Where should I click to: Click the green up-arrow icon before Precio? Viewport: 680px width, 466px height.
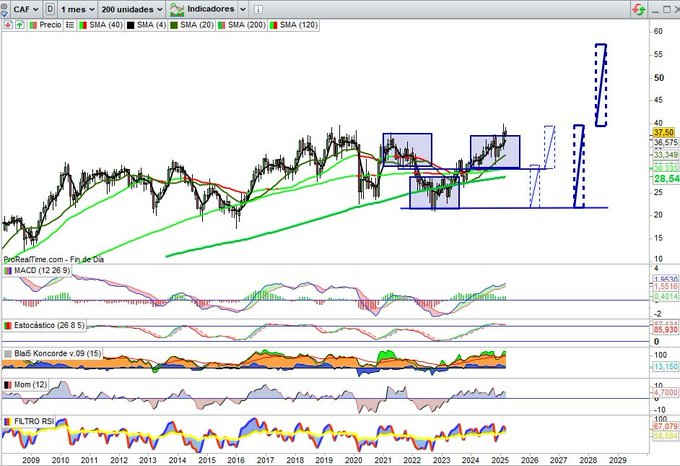pos(19,25)
